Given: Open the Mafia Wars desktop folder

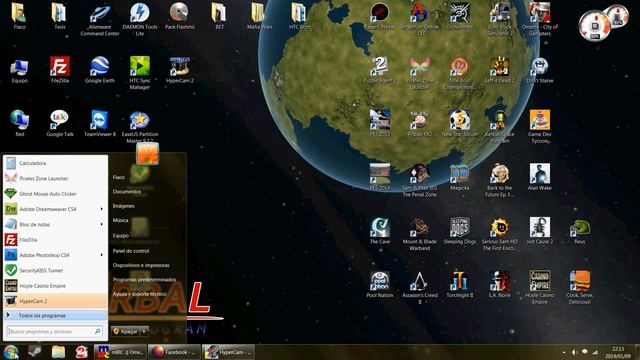Looking at the screenshot, I should 260,16.
